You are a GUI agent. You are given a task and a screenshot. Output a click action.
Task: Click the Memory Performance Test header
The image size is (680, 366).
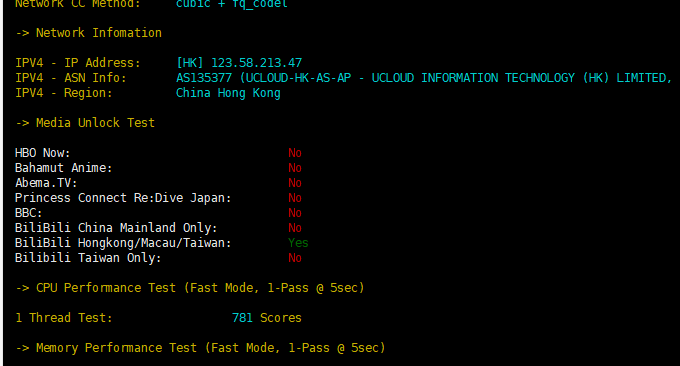200,348
